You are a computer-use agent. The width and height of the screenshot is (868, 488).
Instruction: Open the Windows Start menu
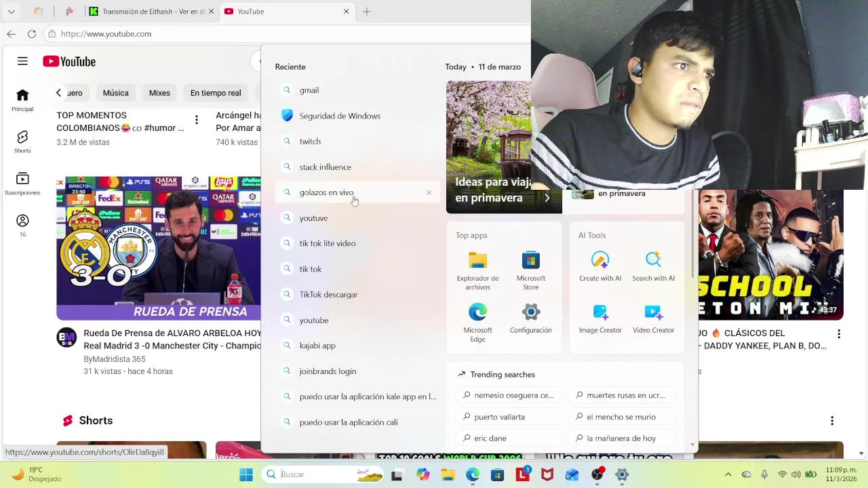(x=246, y=474)
